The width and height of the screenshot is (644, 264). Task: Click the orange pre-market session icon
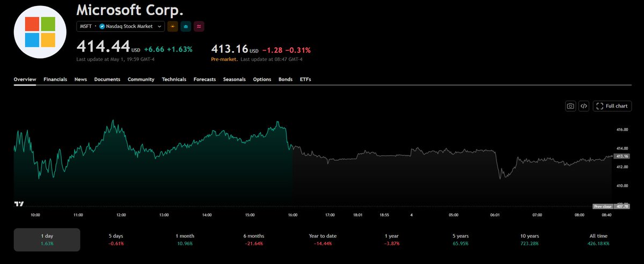coord(173,26)
